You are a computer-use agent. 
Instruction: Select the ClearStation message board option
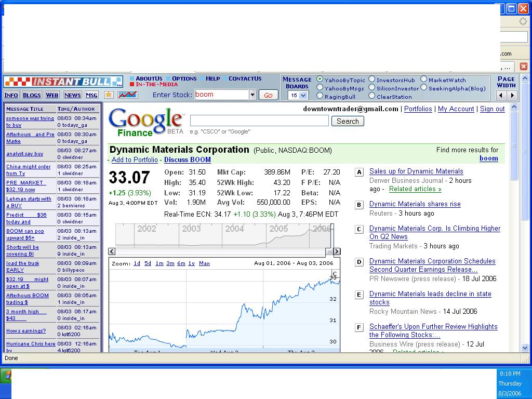[372, 96]
